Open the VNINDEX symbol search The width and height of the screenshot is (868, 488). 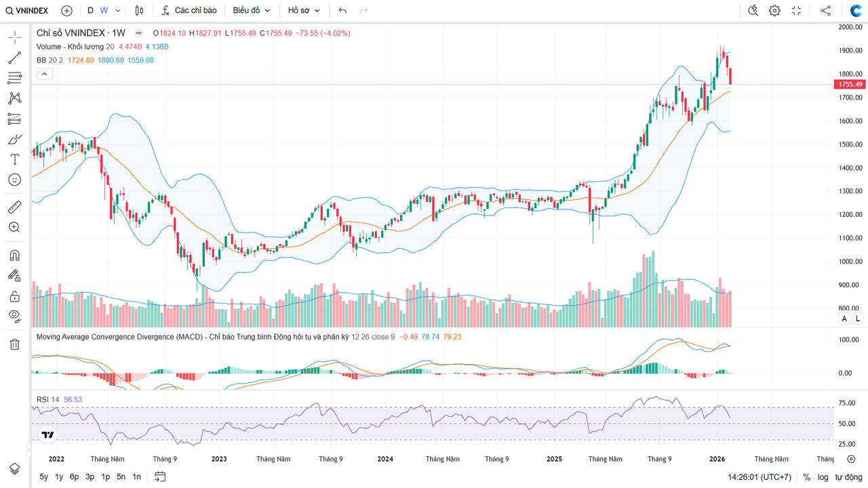pos(27,10)
